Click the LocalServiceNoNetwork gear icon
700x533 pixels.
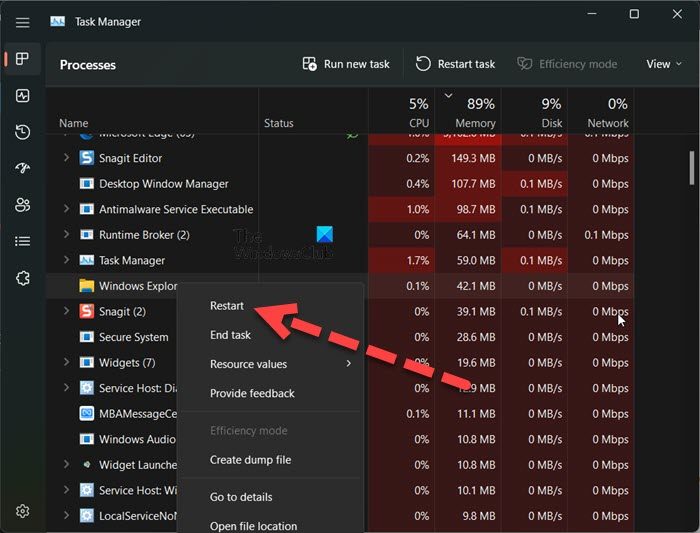pos(87,516)
